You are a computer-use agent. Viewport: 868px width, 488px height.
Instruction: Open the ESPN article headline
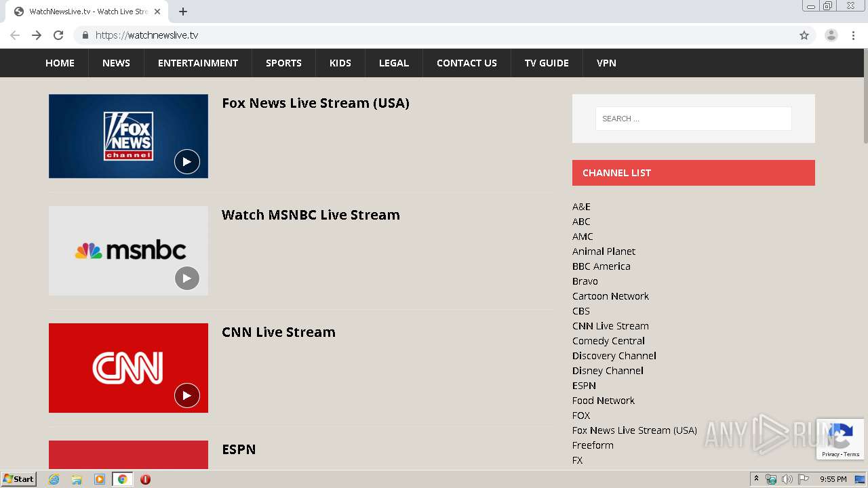point(239,449)
